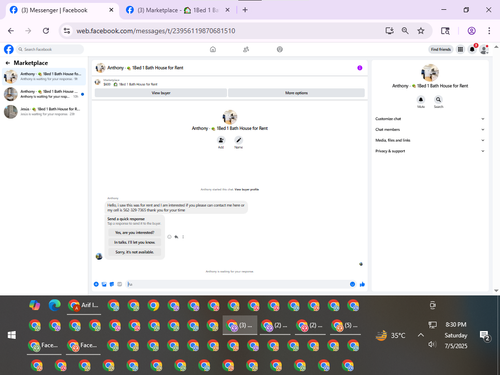Click the address bar URL
The height and width of the screenshot is (375, 500).
click(156, 31)
